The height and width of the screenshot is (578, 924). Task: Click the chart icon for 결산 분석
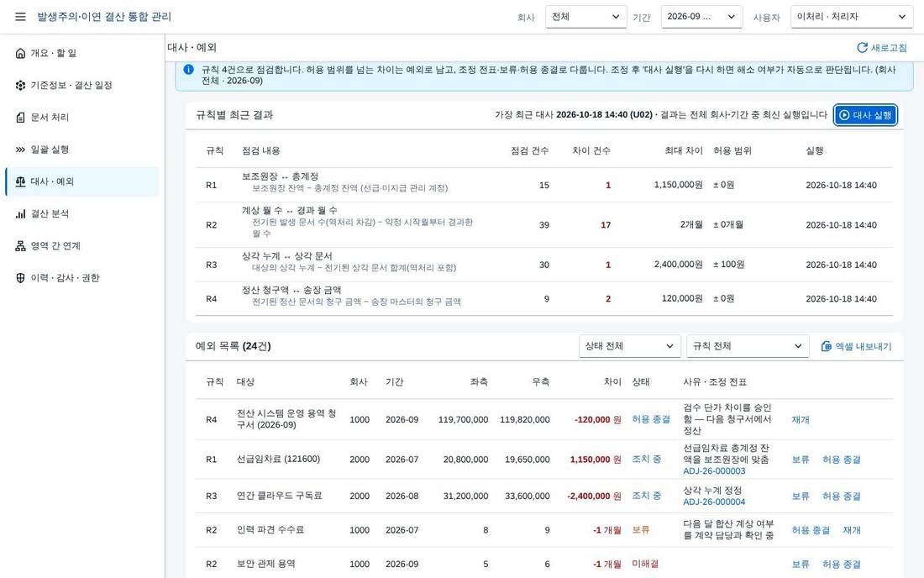pyautogui.click(x=21, y=214)
